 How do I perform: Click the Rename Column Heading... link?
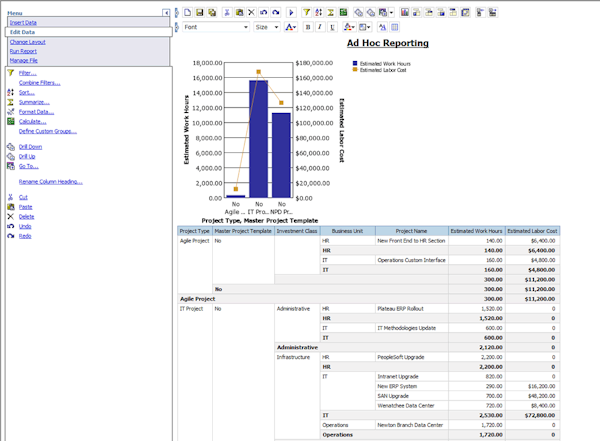[51, 181]
